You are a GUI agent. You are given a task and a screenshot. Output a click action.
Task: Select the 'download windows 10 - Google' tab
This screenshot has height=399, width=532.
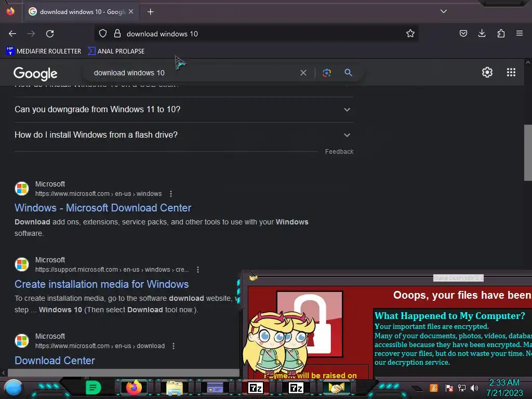[x=81, y=12]
